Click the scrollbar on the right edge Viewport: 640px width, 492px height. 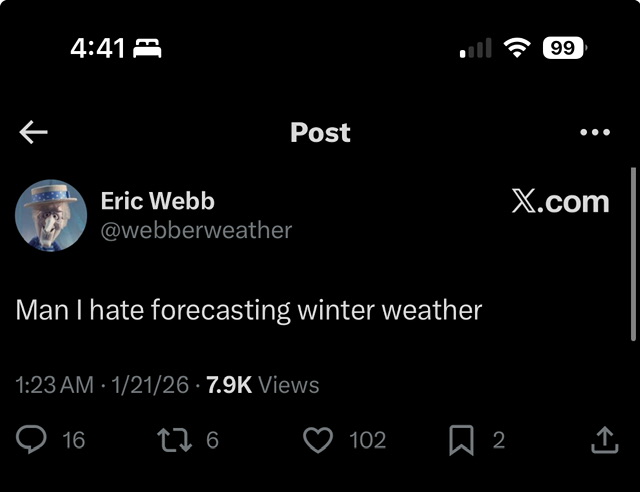(x=633, y=255)
